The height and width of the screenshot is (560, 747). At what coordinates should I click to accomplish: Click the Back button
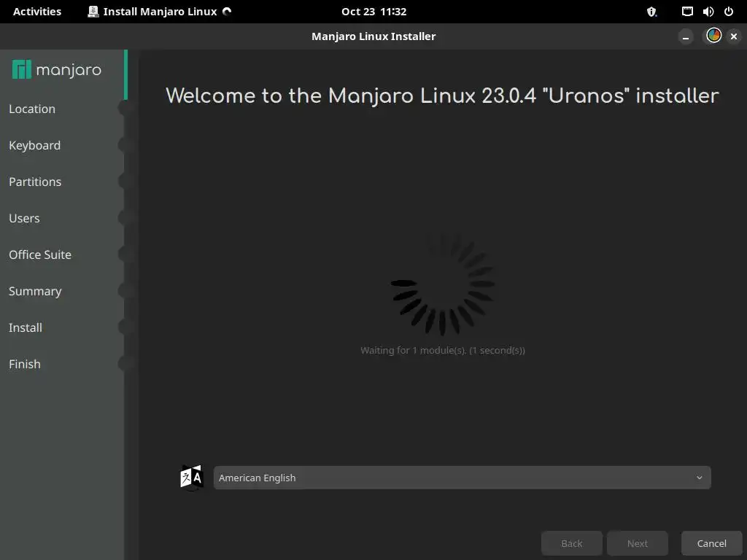point(572,543)
